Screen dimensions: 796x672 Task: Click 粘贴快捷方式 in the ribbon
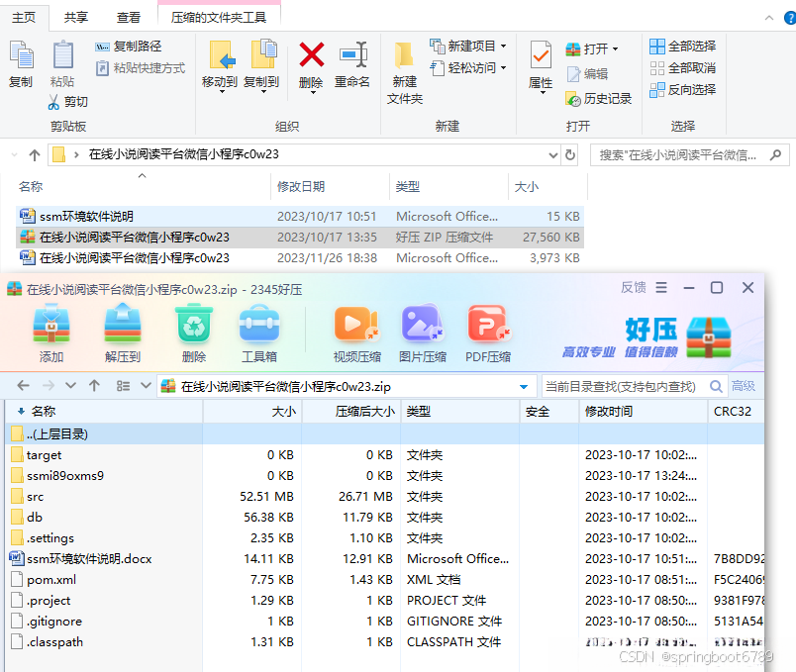tap(141, 68)
